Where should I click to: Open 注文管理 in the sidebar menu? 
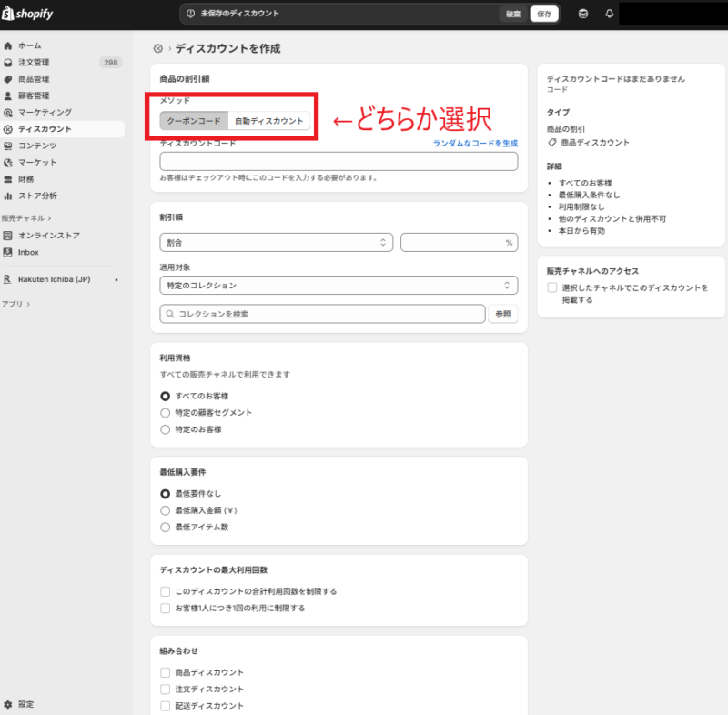[x=34, y=63]
